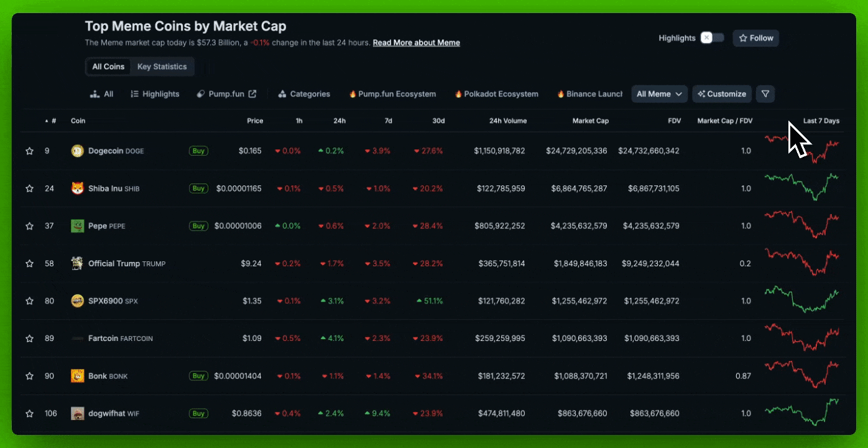Click the All chart icon in the filter bar
The width and height of the screenshot is (868, 448).
[x=96, y=94]
